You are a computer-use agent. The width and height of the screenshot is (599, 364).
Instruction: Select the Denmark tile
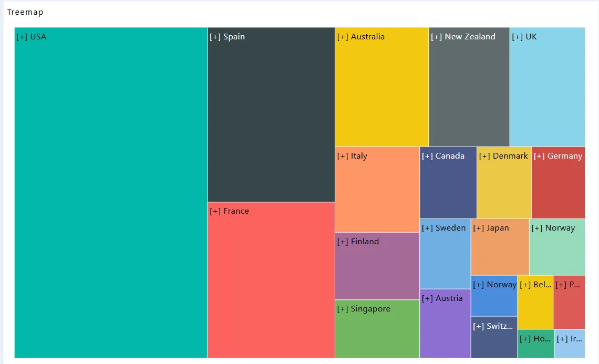(504, 183)
